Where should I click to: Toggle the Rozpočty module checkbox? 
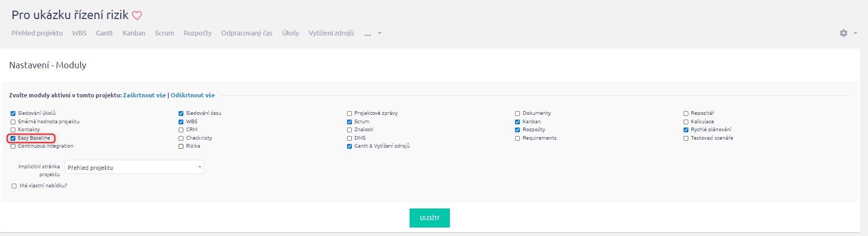pos(518,130)
